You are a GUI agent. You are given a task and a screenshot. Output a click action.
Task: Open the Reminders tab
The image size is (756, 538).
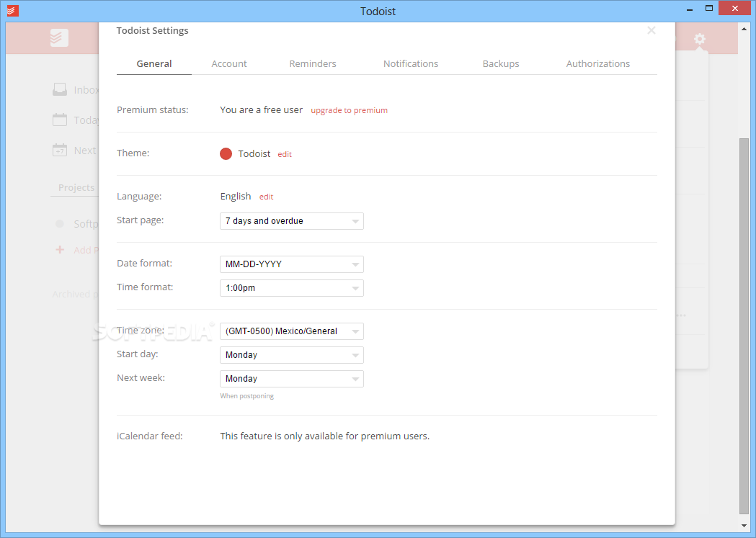[313, 63]
